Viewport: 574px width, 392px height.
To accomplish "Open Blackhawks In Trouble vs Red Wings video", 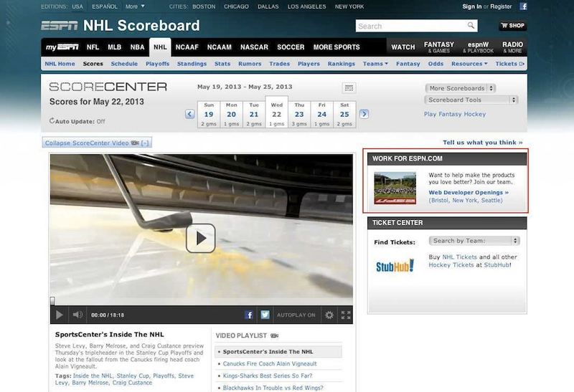I will click(273, 388).
